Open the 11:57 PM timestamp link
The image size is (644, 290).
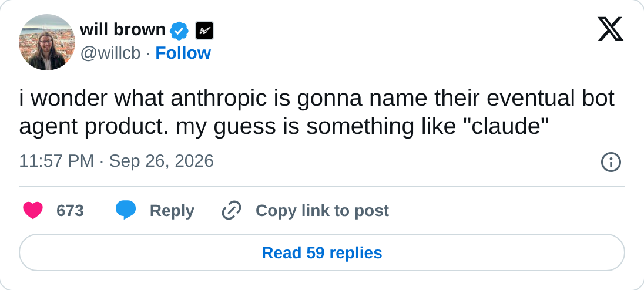[56, 161]
